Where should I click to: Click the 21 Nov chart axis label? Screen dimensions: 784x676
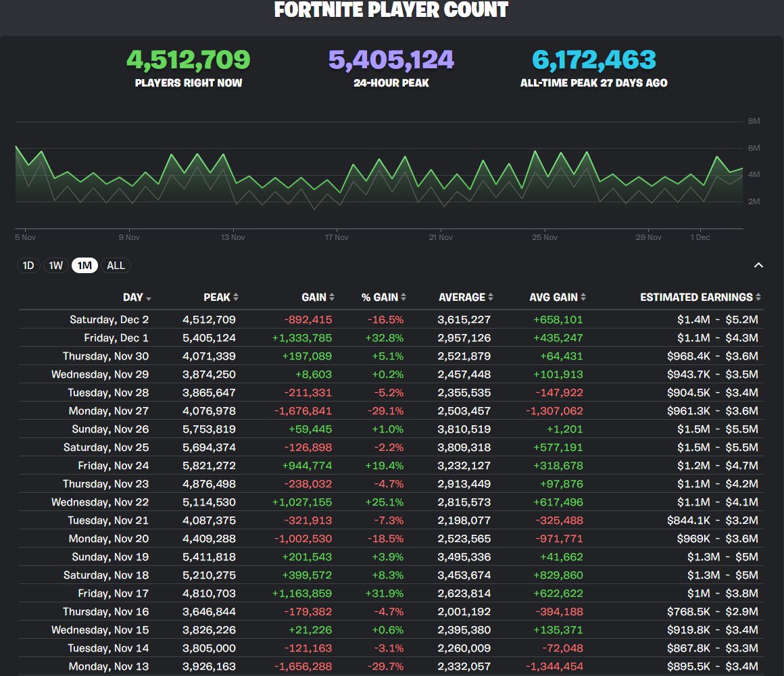pos(441,237)
